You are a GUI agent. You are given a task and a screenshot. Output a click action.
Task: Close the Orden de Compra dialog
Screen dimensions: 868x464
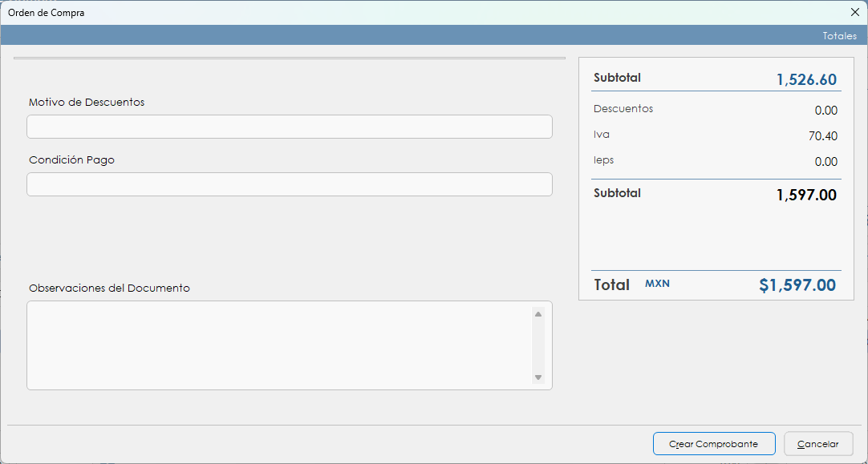854,12
